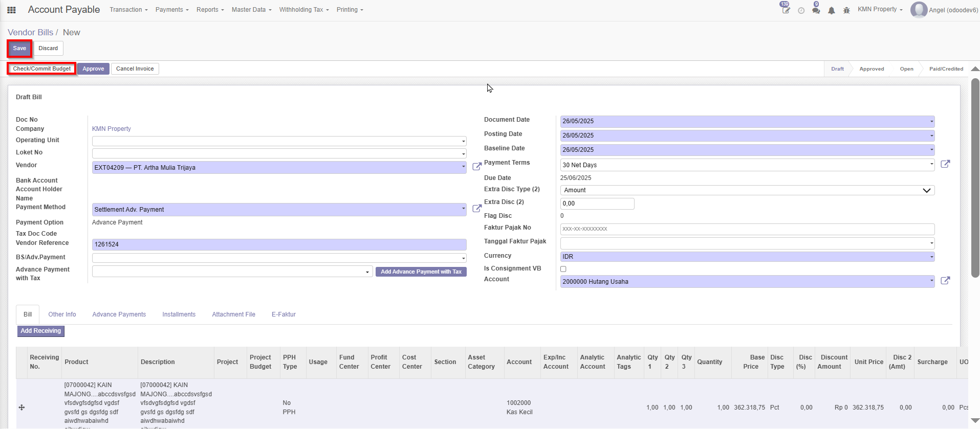This screenshot has height=429, width=980.
Task: Select the Bill tab
Action: click(x=28, y=314)
